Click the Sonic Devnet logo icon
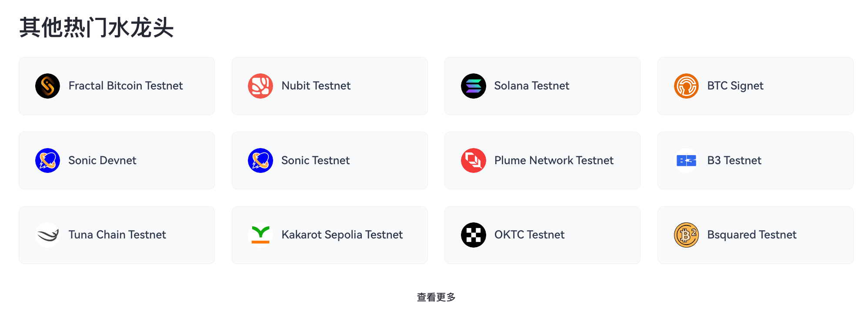This screenshot has height=311, width=868. click(x=47, y=161)
